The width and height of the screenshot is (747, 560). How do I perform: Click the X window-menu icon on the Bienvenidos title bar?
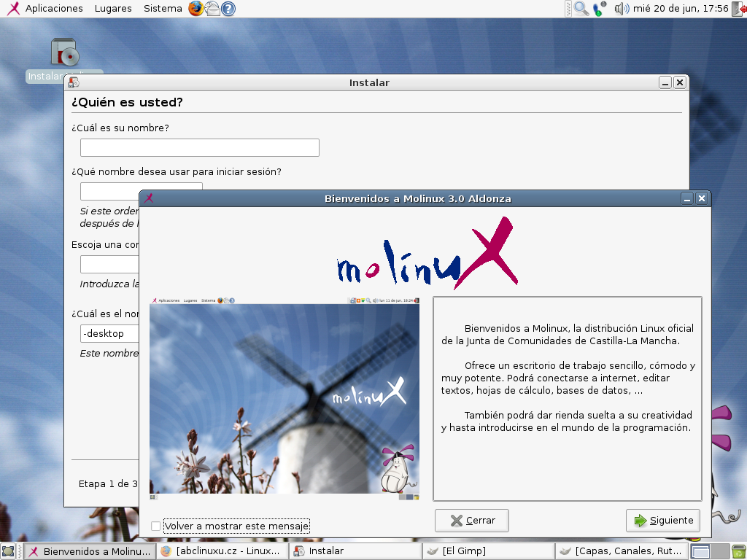pyautogui.click(x=149, y=198)
